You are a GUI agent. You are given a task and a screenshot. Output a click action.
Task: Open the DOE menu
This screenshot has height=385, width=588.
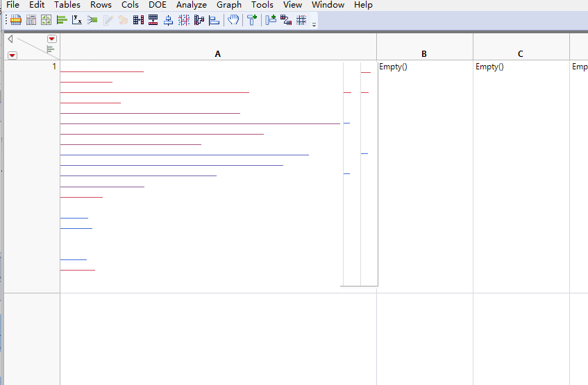(x=158, y=5)
